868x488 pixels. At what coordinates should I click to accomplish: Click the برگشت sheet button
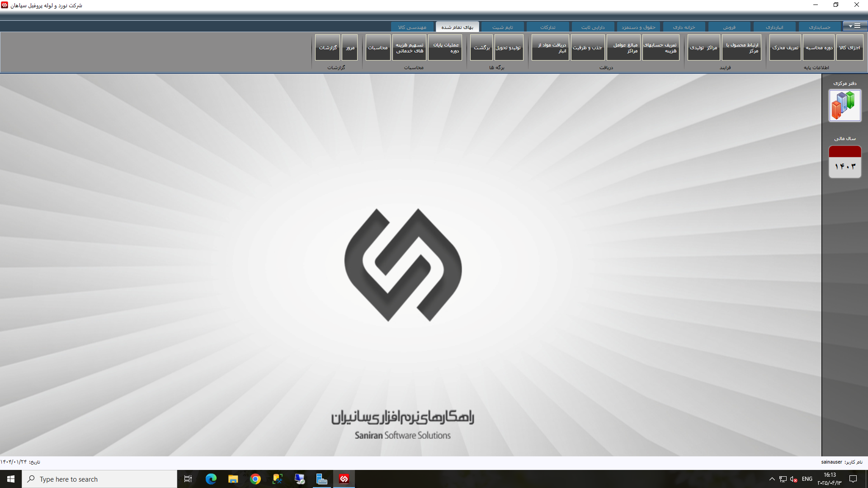pos(481,47)
